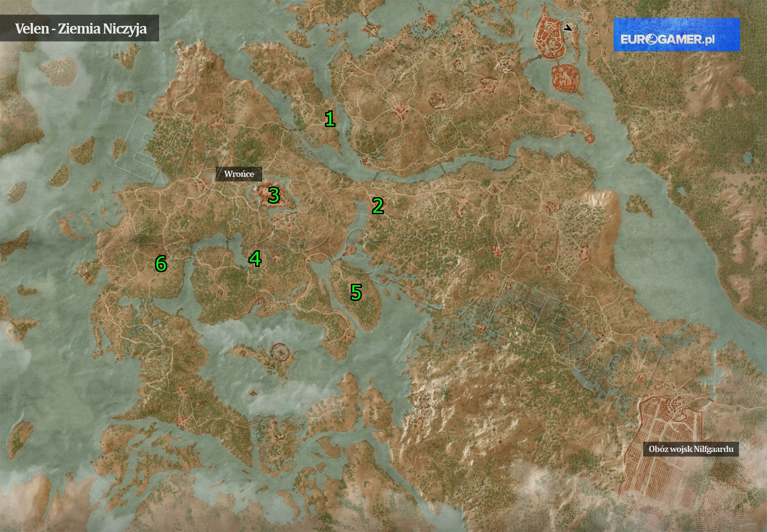
Task: Click the black player arrow marker
Action: coord(569,28)
